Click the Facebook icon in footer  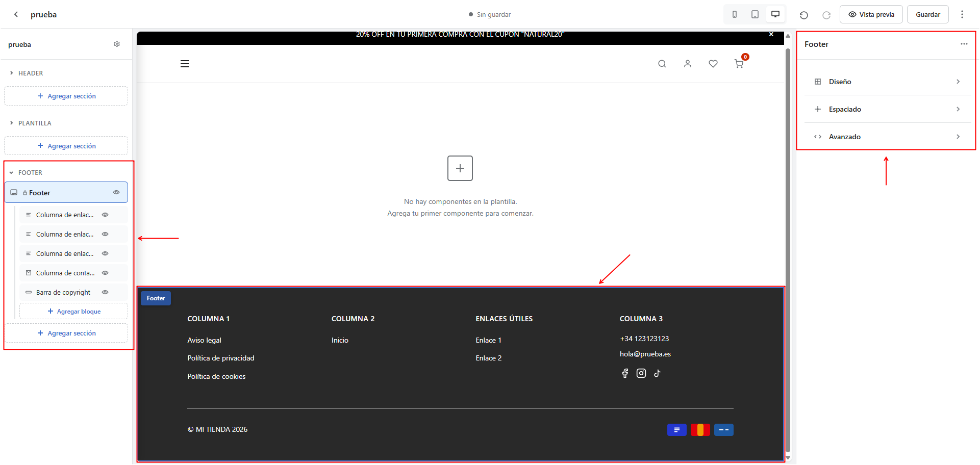click(x=625, y=373)
